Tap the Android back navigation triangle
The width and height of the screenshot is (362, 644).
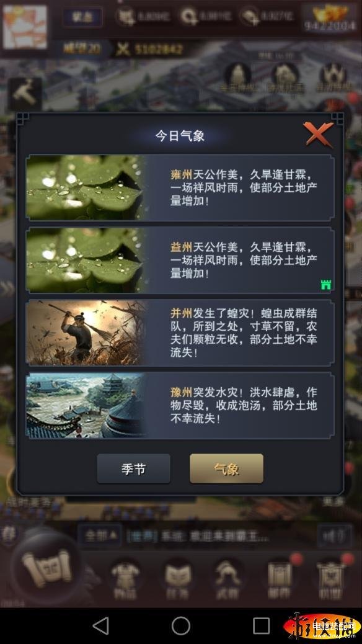click(x=101, y=626)
